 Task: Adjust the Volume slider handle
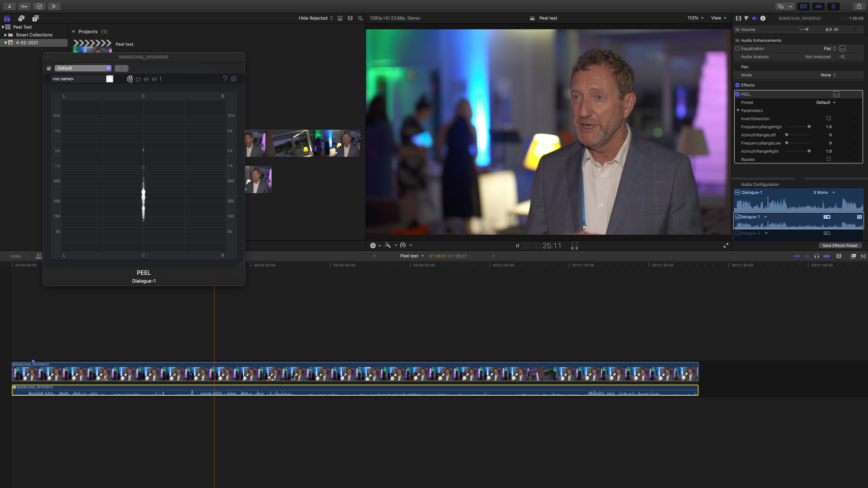pyautogui.click(x=807, y=30)
